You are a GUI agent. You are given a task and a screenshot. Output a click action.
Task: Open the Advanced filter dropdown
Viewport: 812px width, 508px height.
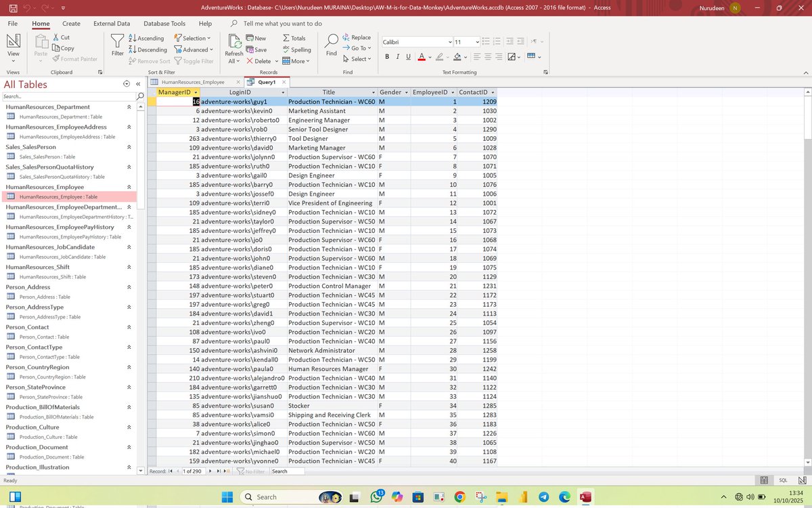pos(194,49)
